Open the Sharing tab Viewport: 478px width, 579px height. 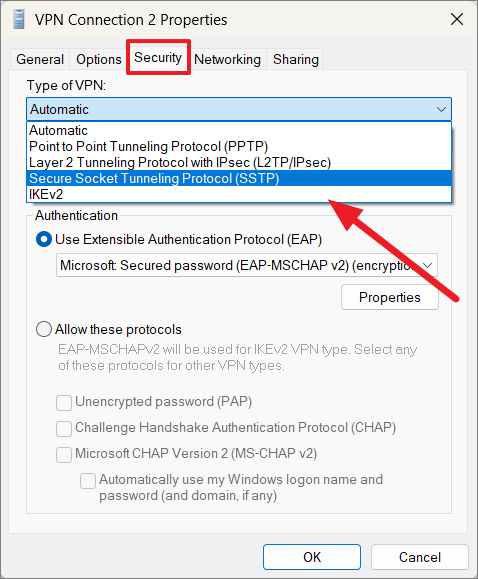296,59
